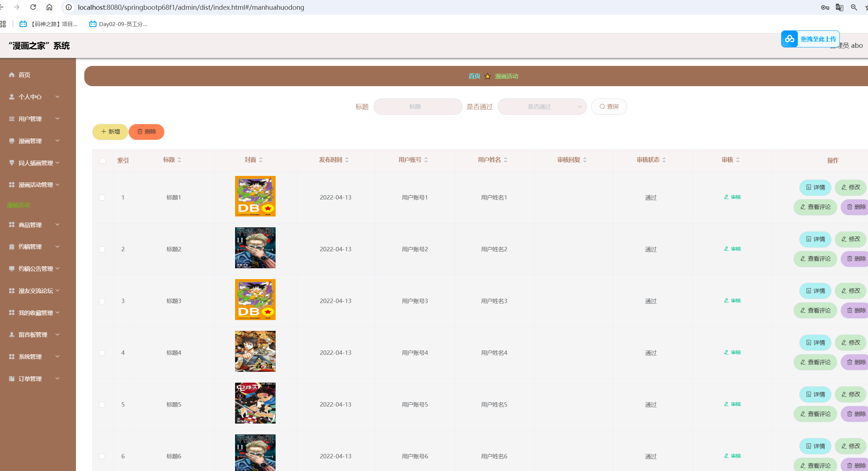Image resolution: width=868 pixels, height=471 pixels.
Task: Open 我的收藏管理 in sidebar
Action: click(38, 313)
